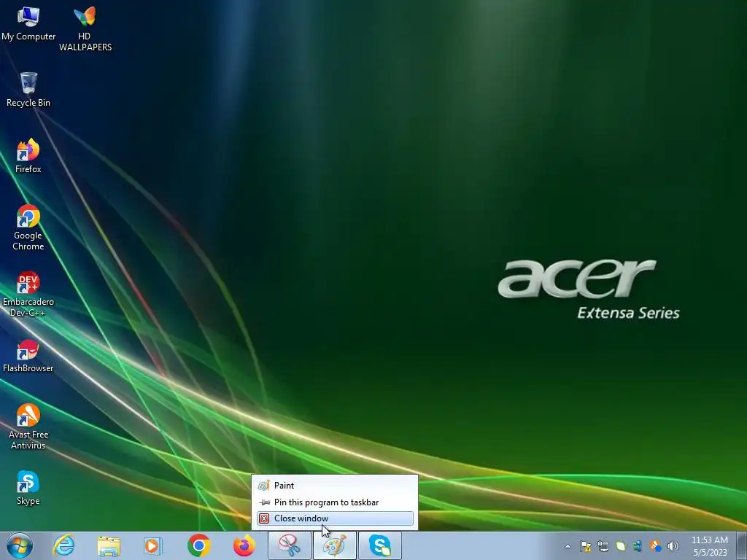Select the Embarcadero Dev-C++ desktop icon
Image resolution: width=747 pixels, height=560 pixels.
pyautogui.click(x=28, y=294)
